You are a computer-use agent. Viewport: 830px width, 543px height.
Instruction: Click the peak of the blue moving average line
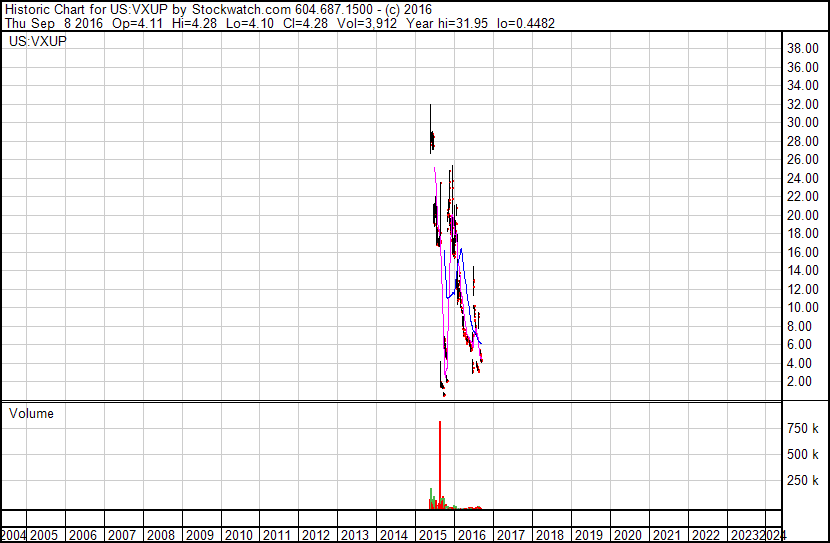[x=461, y=249]
